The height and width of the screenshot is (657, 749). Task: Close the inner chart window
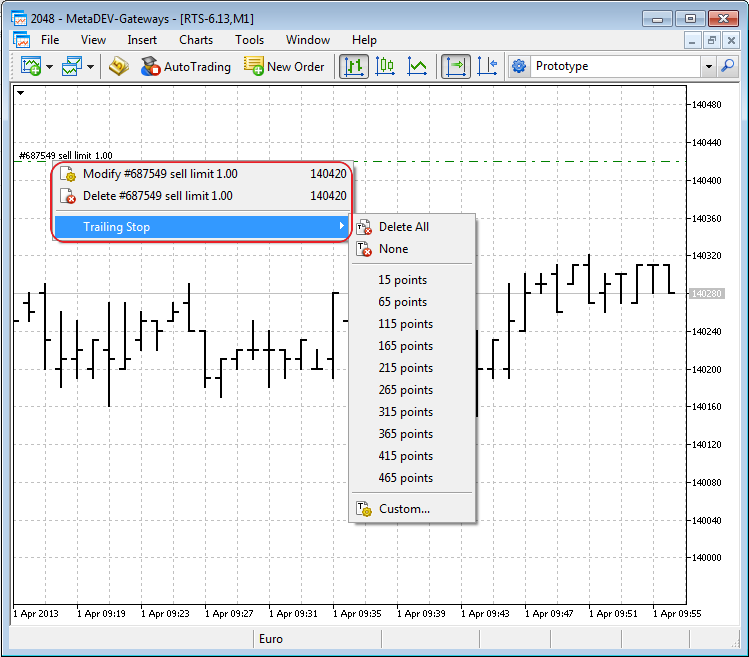click(x=731, y=41)
